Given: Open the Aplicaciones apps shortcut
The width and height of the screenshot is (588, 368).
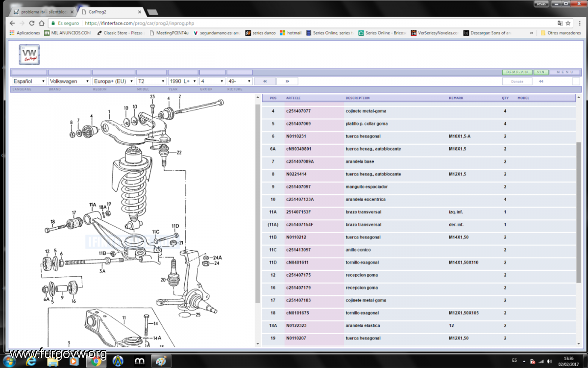Looking at the screenshot, I should 24,33.
